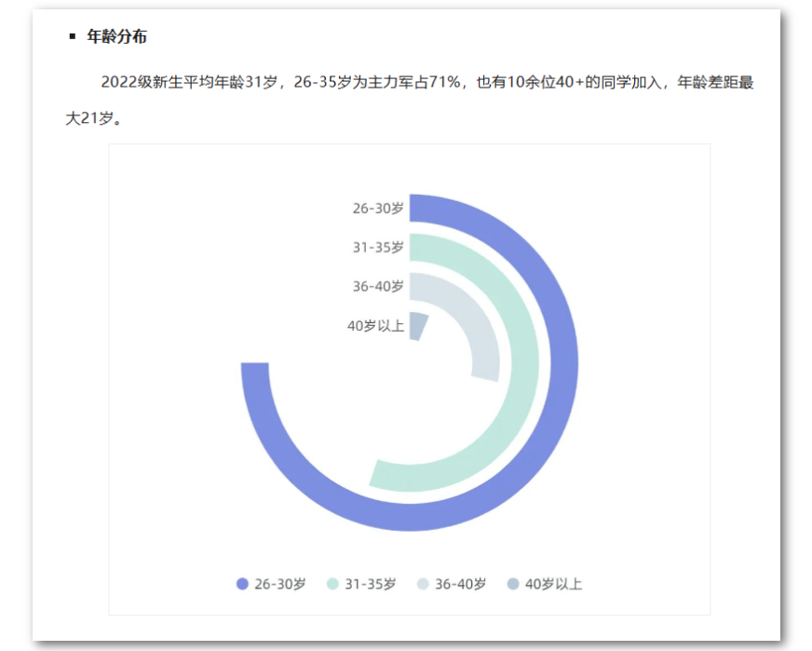This screenshot has height=651, width=812.
Task: Select the small 40岁以上 arc segment
Action: 418,326
